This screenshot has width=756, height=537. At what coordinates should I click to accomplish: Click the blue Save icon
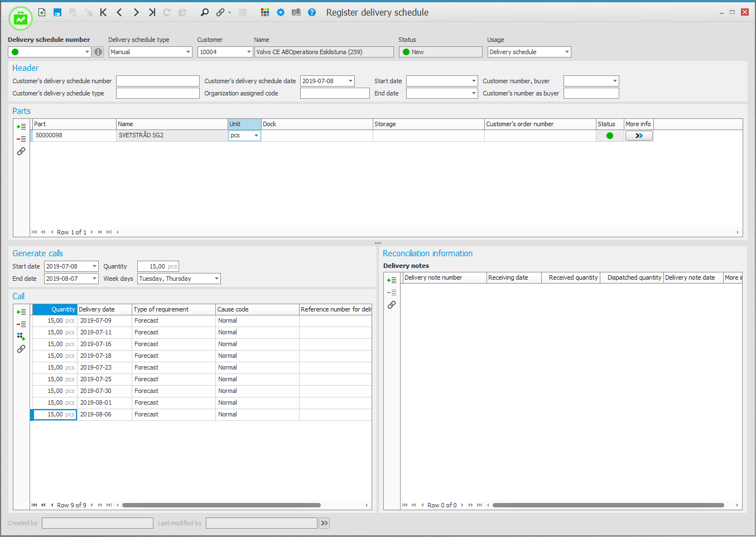coord(57,12)
